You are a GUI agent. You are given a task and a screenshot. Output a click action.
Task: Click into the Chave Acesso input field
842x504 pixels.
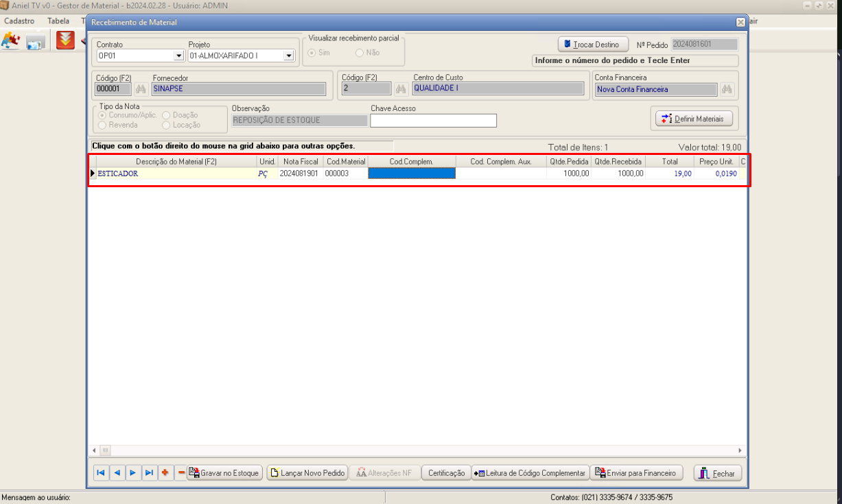[433, 121]
